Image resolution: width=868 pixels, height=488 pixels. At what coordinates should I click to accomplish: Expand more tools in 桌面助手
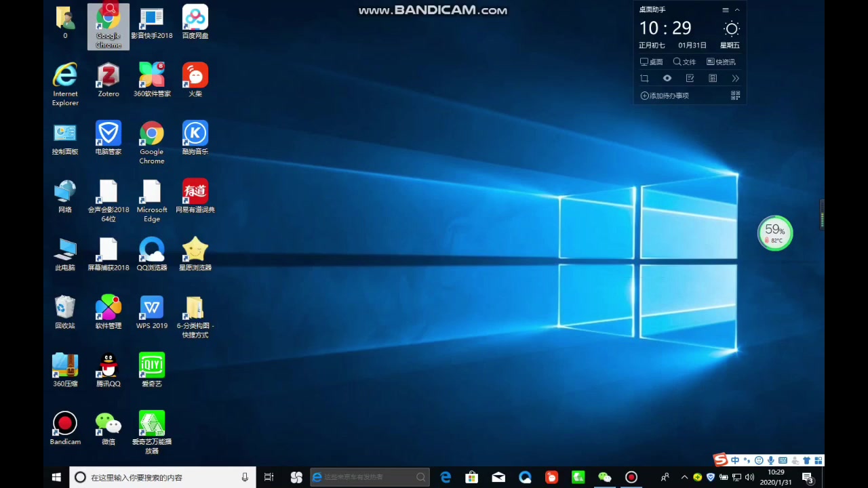[735, 78]
